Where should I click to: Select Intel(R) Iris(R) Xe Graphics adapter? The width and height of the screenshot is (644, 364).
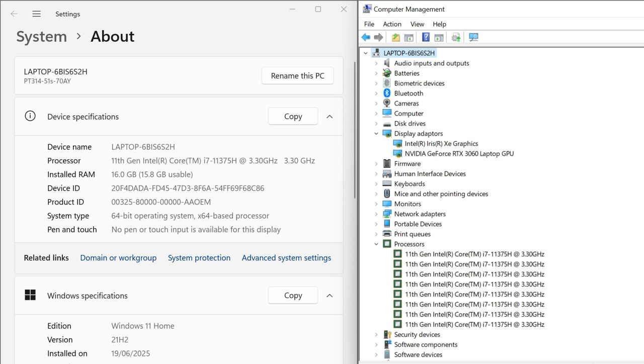point(441,143)
